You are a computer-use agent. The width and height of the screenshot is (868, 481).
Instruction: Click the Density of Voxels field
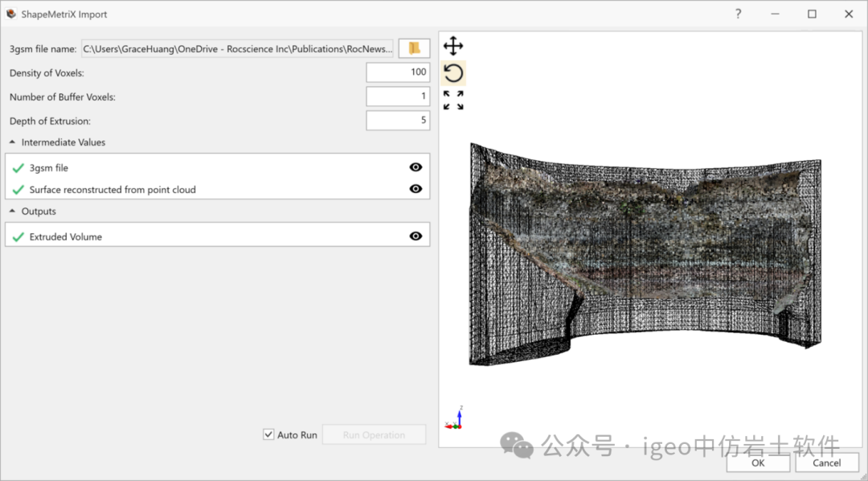click(398, 72)
